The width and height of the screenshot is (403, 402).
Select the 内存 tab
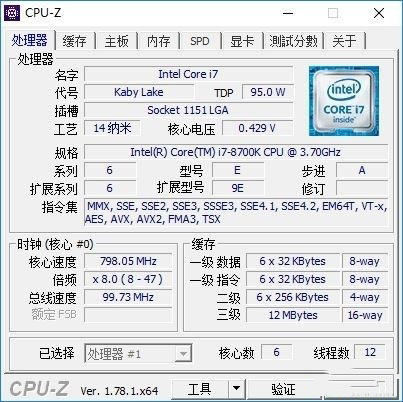(158, 41)
